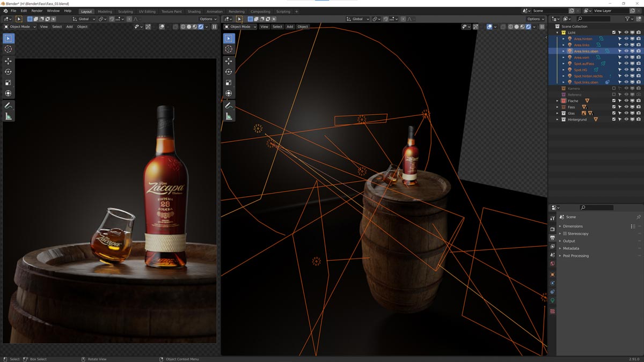The height and width of the screenshot is (362, 644).
Task: Open the Output properties tab
Action: 552,238
